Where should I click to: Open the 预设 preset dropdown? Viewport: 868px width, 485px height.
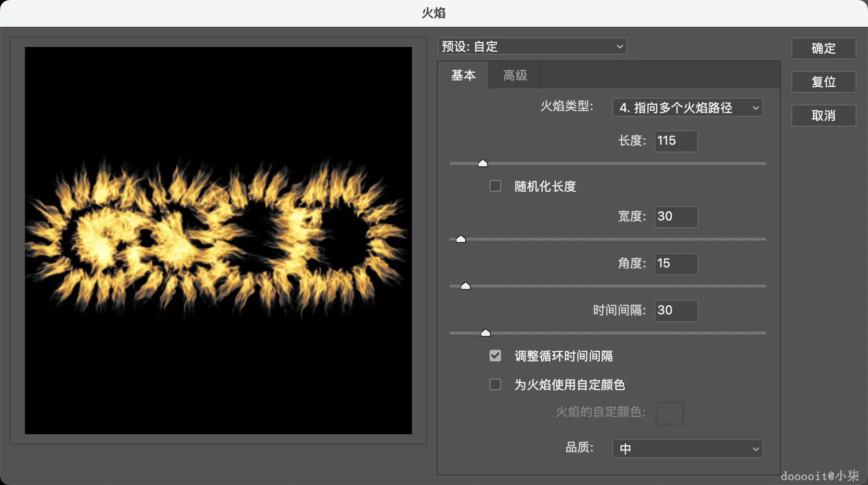(x=532, y=46)
